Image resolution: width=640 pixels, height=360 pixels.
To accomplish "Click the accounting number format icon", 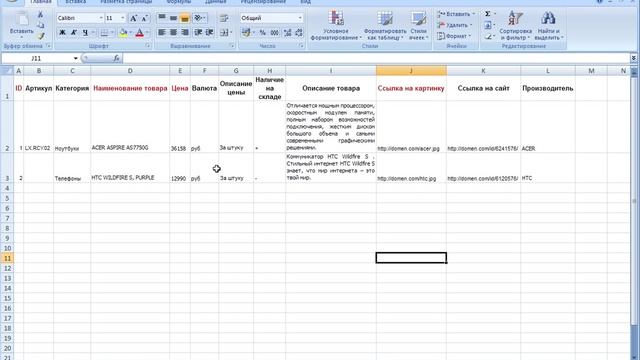I will [x=247, y=32].
